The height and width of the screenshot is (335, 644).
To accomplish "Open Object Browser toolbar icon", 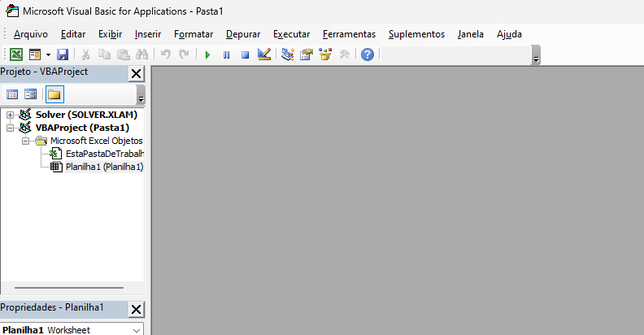I will click(325, 54).
